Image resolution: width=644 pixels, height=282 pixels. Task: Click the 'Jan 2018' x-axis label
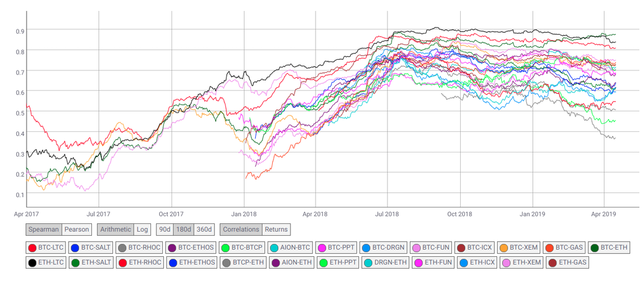coord(244,214)
